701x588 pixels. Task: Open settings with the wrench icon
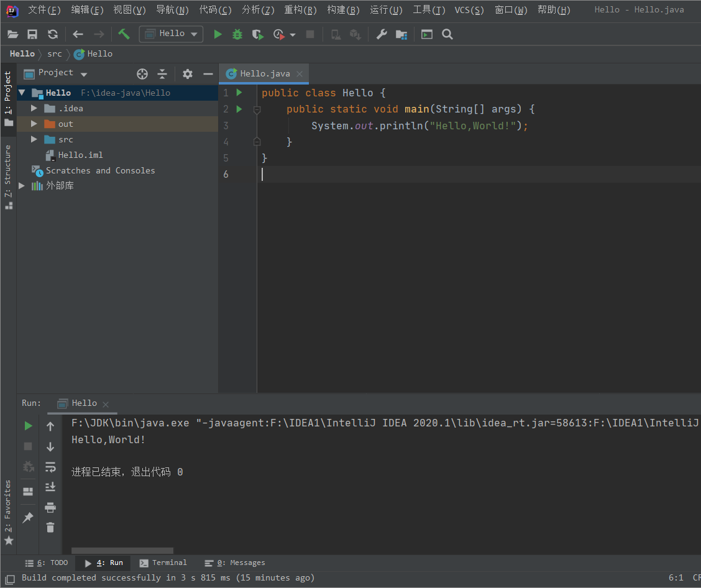(382, 34)
